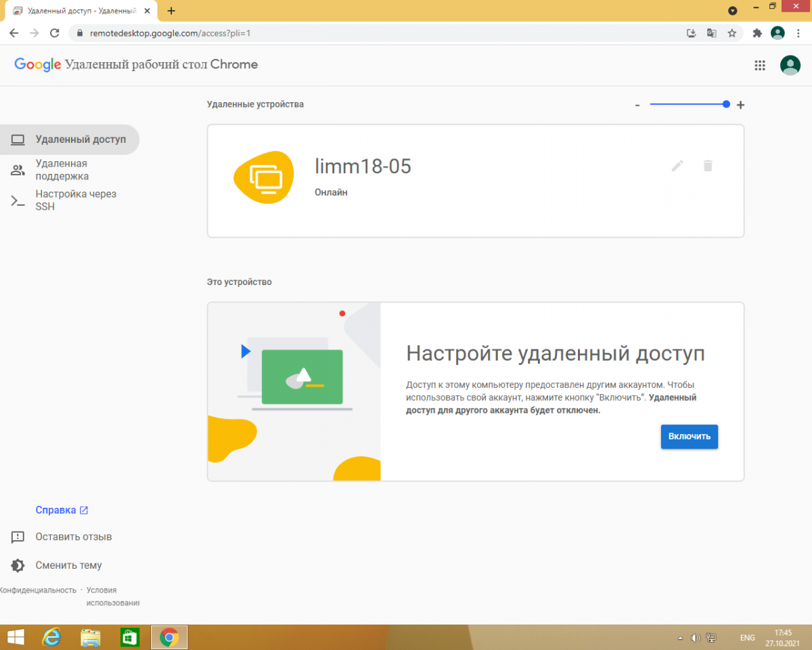Open File Explorer from the taskbar
The image size is (812, 650).
[91, 637]
